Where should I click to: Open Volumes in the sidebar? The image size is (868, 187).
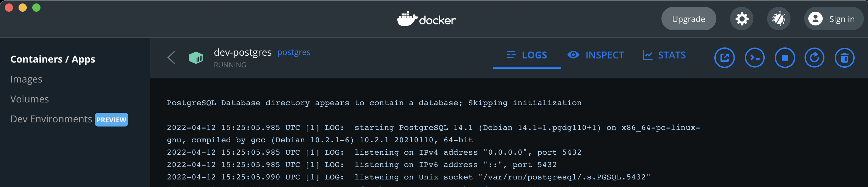[x=30, y=99]
